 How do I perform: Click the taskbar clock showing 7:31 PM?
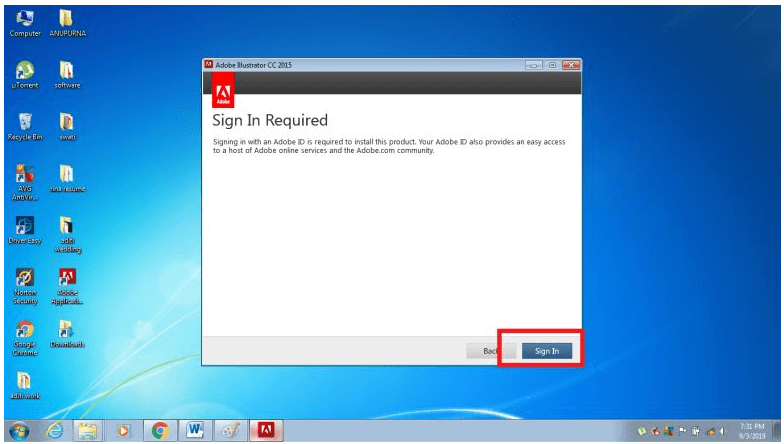752,431
